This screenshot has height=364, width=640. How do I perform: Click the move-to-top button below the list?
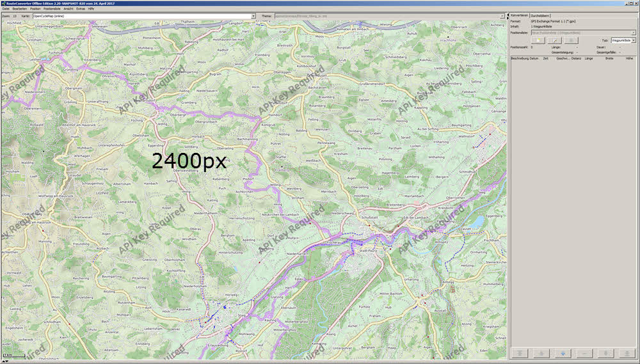(x=520, y=353)
